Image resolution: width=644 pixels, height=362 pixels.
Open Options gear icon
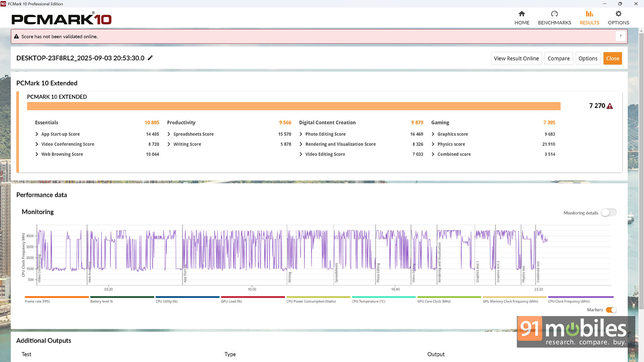tap(618, 14)
